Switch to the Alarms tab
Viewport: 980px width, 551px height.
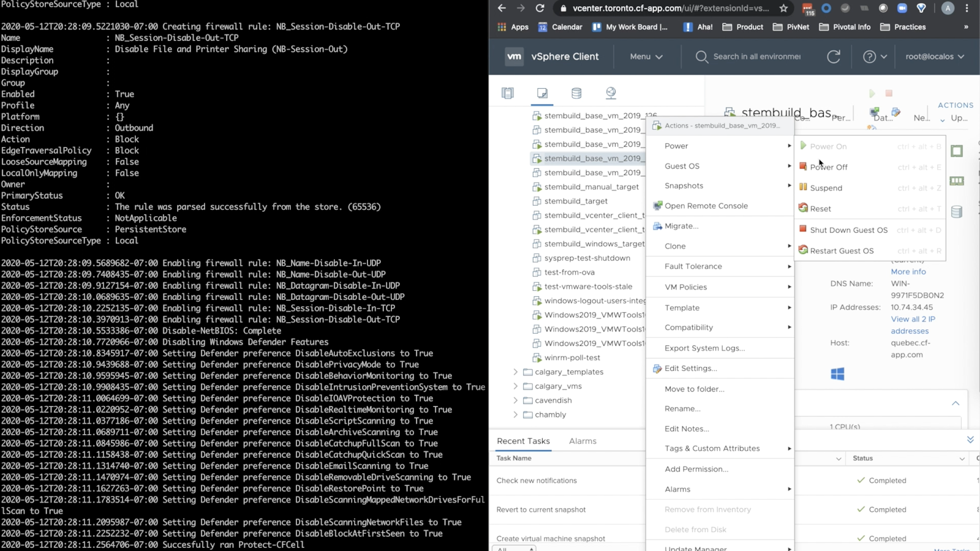click(582, 441)
